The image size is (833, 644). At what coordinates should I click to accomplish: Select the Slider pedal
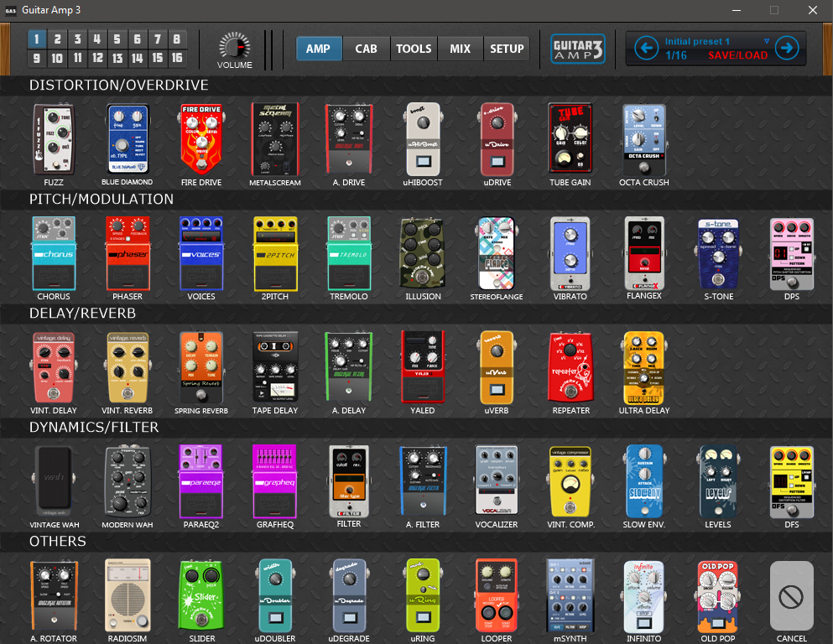pyautogui.click(x=201, y=595)
